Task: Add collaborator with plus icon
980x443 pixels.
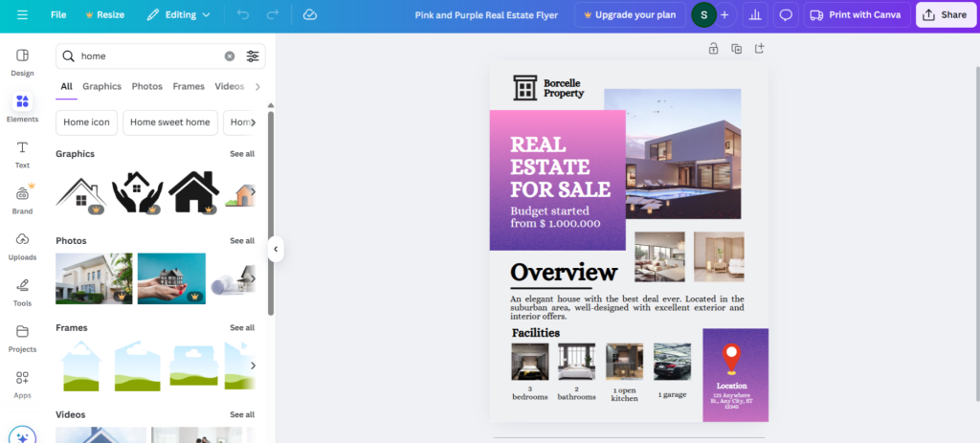Action: coord(724,15)
